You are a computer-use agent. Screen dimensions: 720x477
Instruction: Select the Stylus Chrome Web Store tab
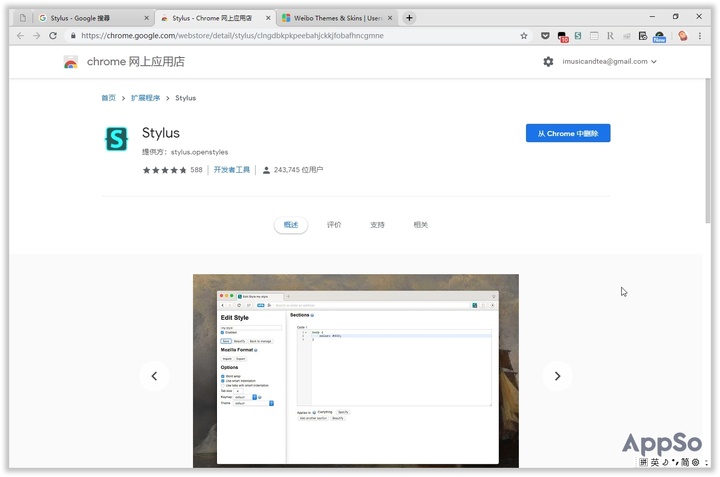point(215,18)
